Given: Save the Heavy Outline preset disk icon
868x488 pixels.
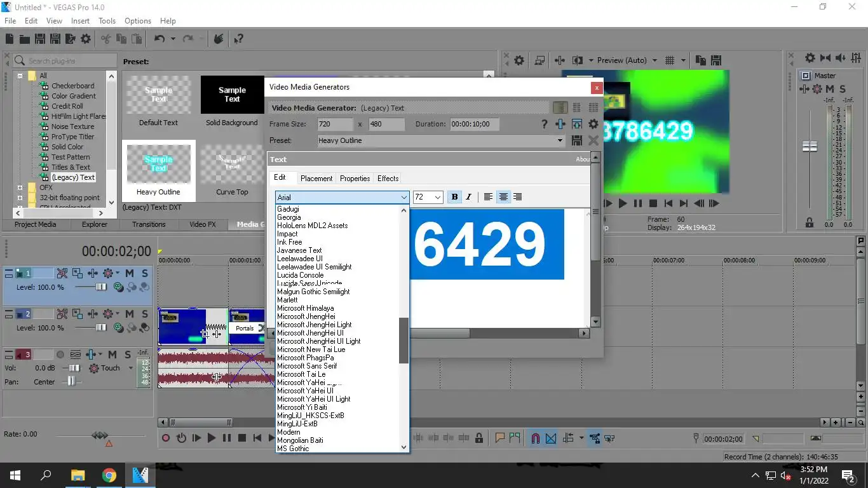Looking at the screenshot, I should (x=577, y=140).
